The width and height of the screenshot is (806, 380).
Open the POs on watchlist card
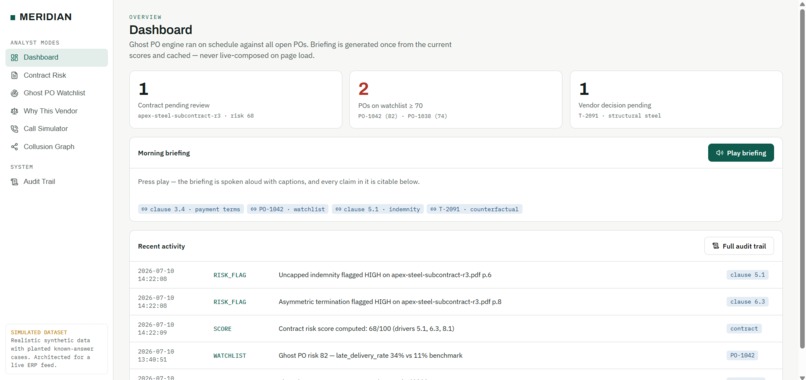point(456,100)
